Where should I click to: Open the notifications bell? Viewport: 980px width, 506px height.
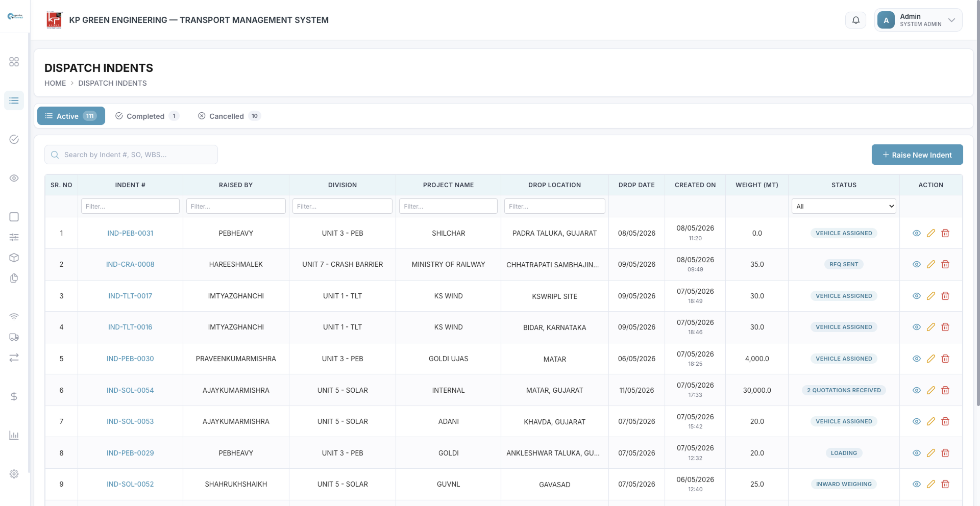(x=856, y=20)
